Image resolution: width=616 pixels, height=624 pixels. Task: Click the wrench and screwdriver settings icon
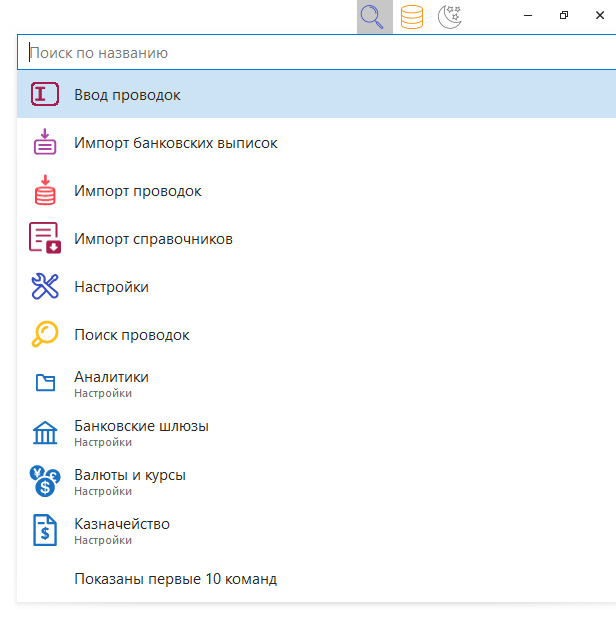(45, 287)
